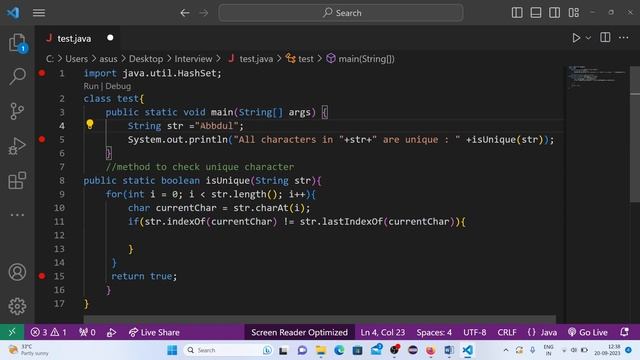The height and width of the screenshot is (360, 640).
Task: Show code actions via lightbulb icon
Action: tap(90, 124)
